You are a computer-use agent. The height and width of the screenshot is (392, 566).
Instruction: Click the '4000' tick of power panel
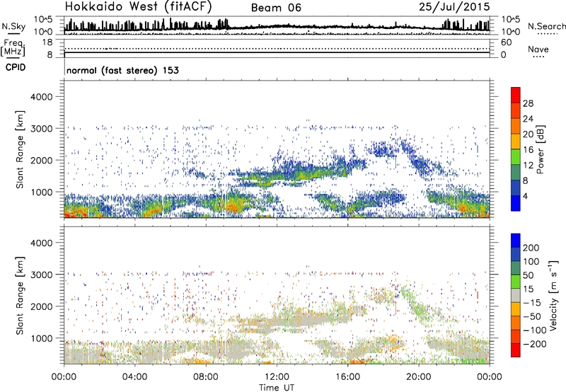42,97
